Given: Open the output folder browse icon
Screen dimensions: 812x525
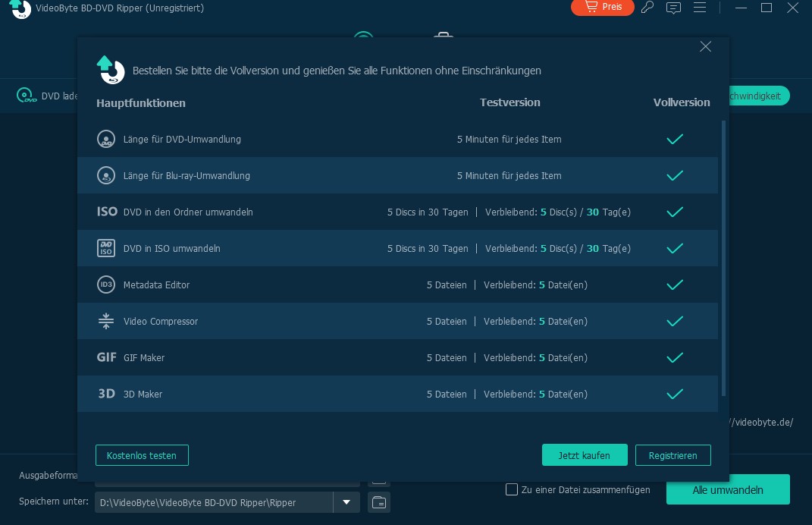Looking at the screenshot, I should [379, 502].
